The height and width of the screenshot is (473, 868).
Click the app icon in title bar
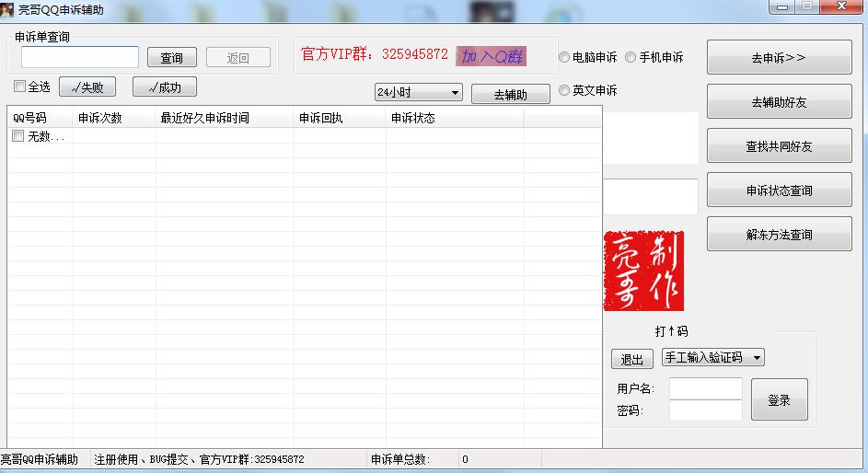point(7,9)
